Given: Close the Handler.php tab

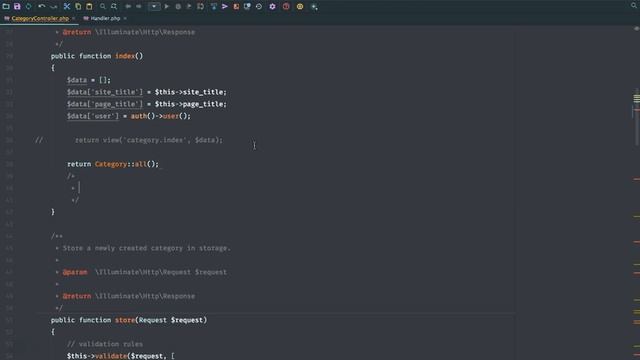Looking at the screenshot, I should 125,18.
